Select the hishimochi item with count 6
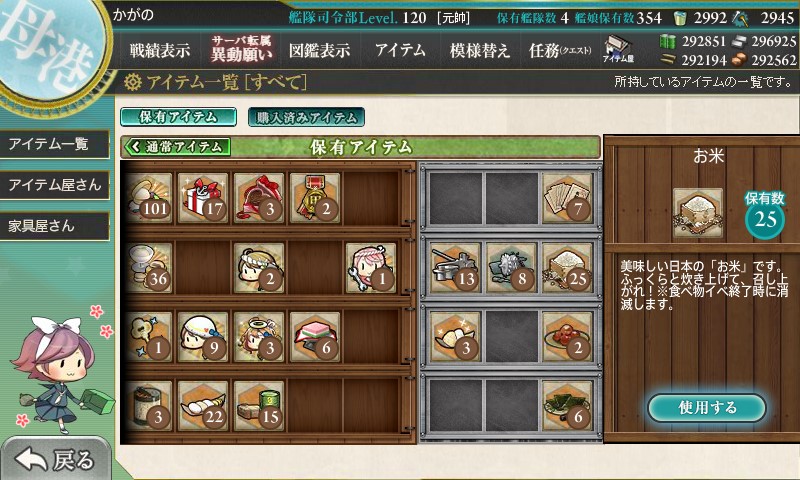This screenshot has height=480, width=800. pyautogui.click(x=315, y=337)
